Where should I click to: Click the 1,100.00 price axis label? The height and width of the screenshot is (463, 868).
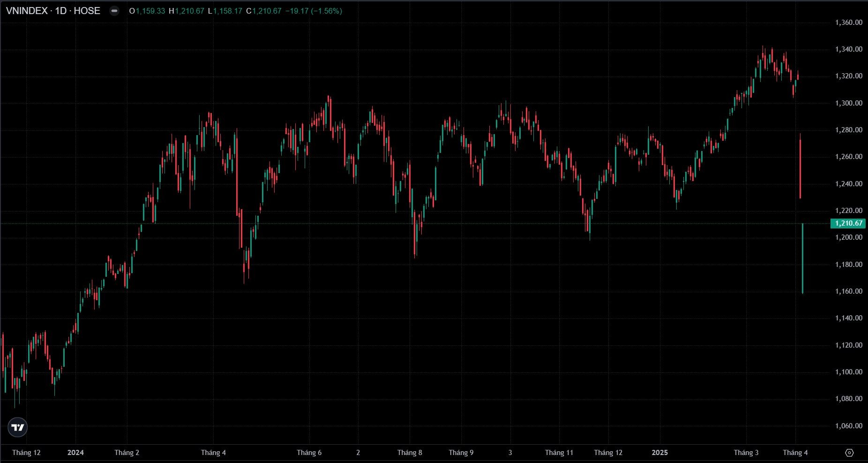pos(849,372)
